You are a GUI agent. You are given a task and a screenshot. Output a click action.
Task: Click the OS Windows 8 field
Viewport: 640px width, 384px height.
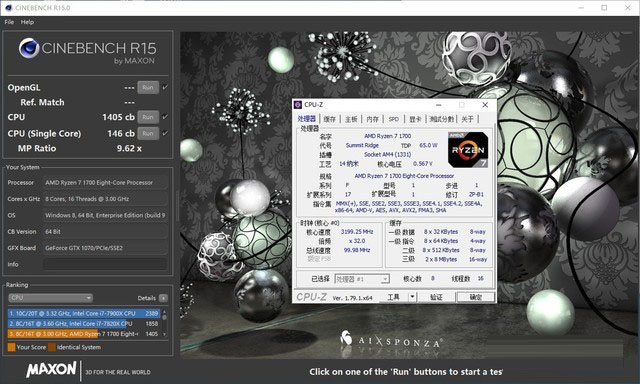click(105, 215)
